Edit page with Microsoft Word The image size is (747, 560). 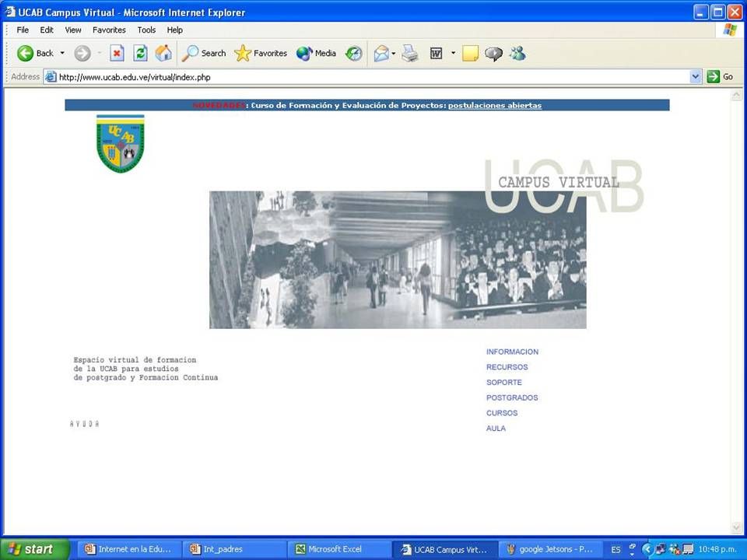pos(436,54)
